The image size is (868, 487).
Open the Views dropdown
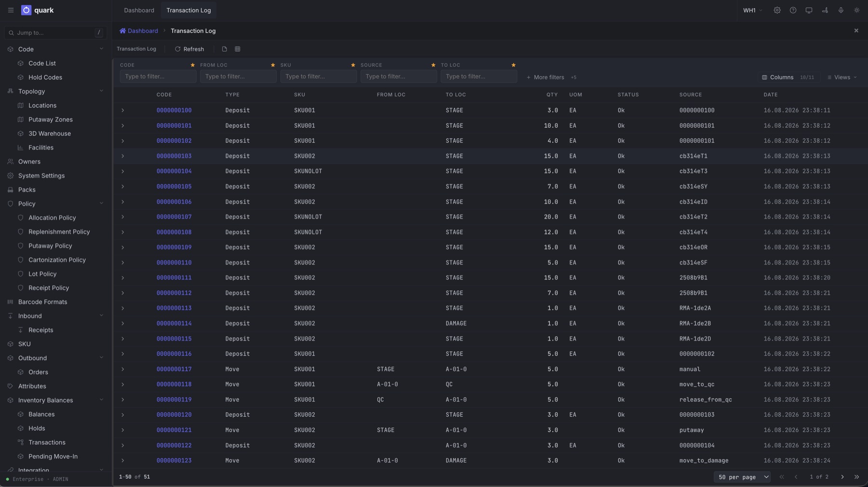click(x=842, y=77)
